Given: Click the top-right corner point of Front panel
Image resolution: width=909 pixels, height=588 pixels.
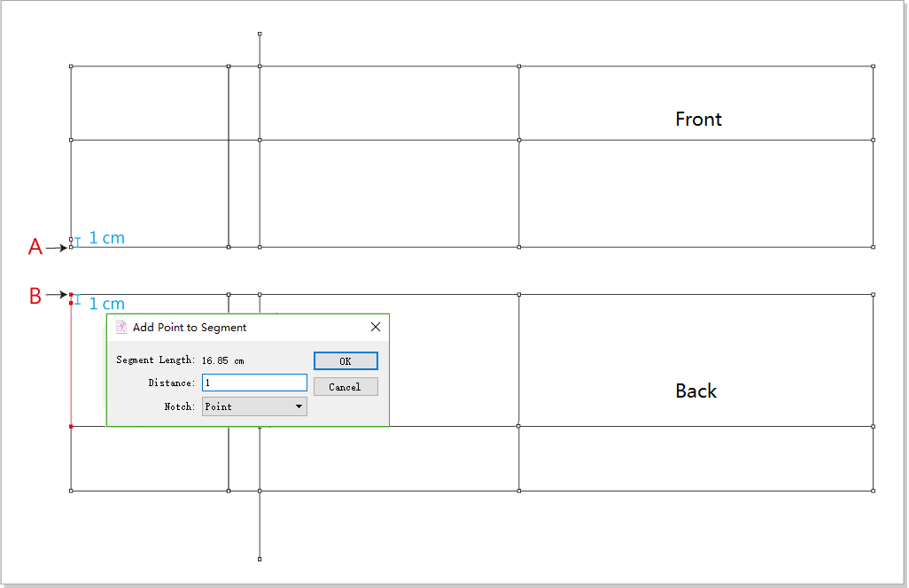Looking at the screenshot, I should pos(873,66).
